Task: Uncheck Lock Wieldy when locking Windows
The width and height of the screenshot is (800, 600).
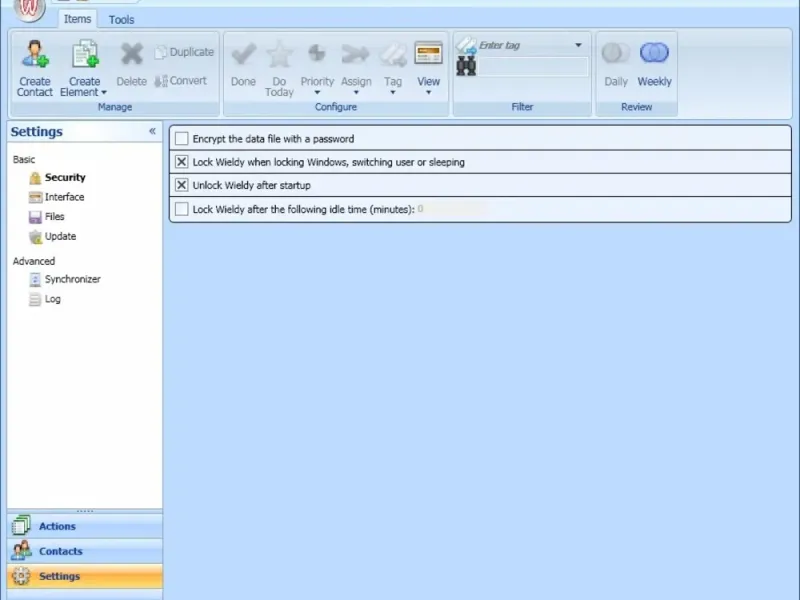Action: [181, 162]
